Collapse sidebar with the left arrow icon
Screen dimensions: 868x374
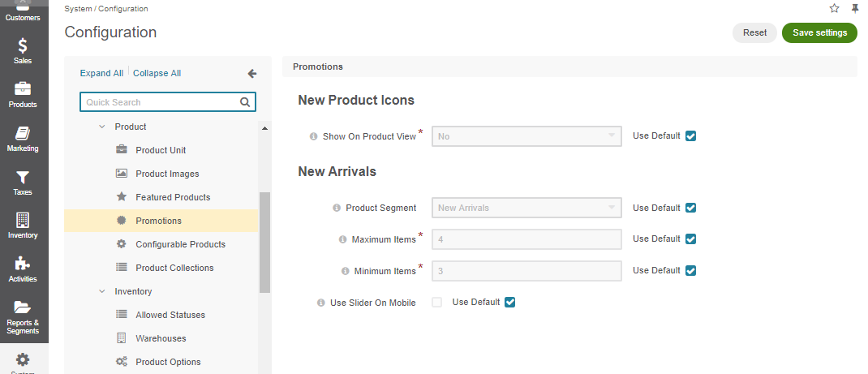coord(251,74)
